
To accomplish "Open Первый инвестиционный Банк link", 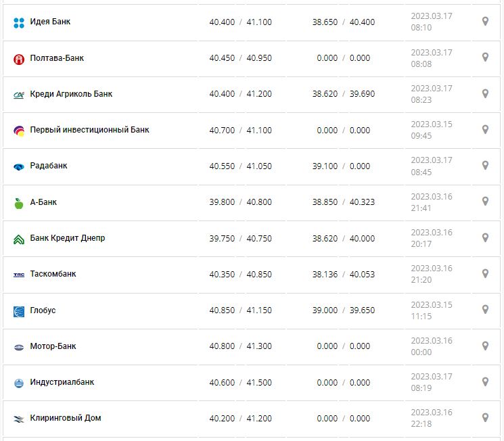I will click(x=90, y=130).
